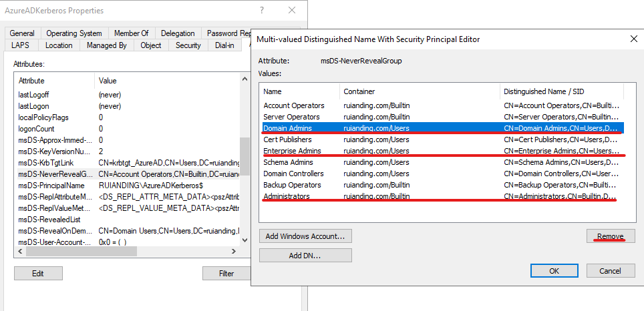This screenshot has width=644, height=311.
Task: Select the msDS-User-Account-... attribute
Action: pyautogui.click(x=128, y=242)
